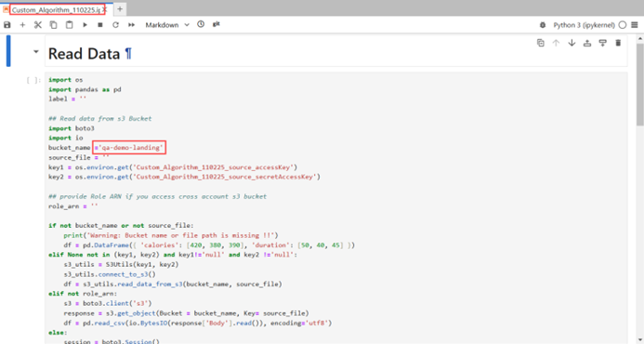This screenshot has height=344, width=644.
Task: Click the 'qa-demo-landing' bucket name string
Action: 131,148
